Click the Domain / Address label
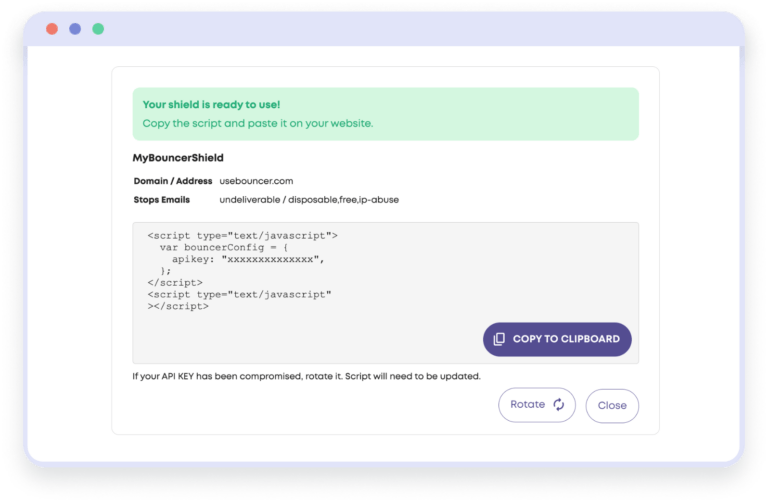 click(171, 181)
